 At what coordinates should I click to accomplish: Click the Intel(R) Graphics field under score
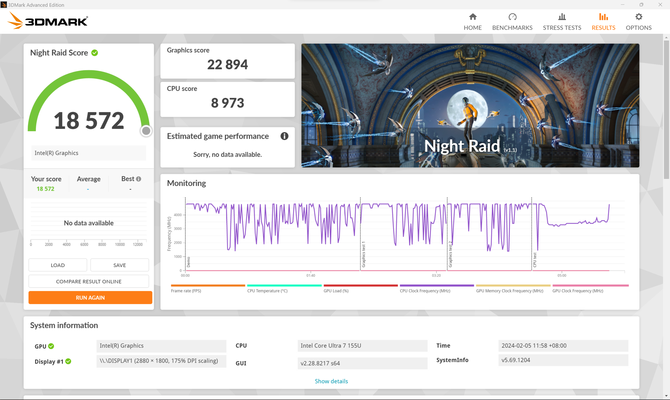(88, 153)
